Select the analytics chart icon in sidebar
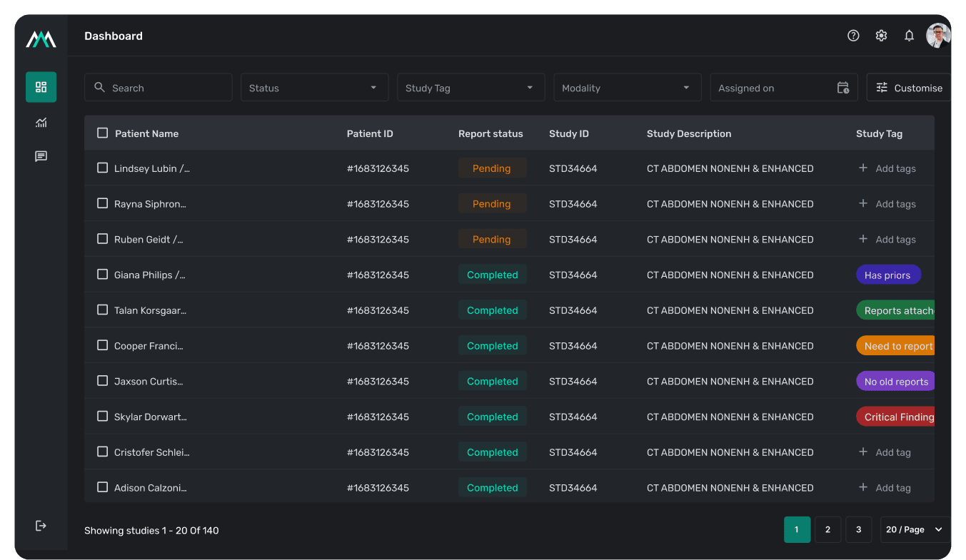Viewport: 966px width, 560px height. pyautogui.click(x=41, y=122)
